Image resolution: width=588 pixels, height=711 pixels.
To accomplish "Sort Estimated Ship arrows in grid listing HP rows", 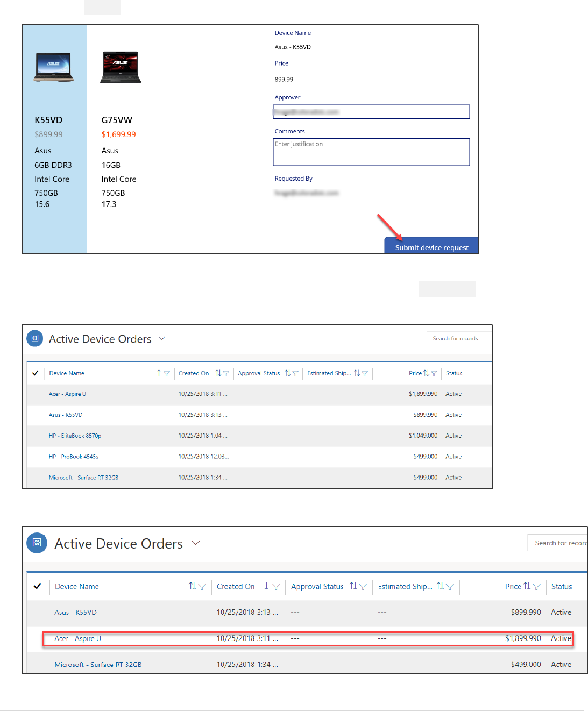I will pos(357,373).
